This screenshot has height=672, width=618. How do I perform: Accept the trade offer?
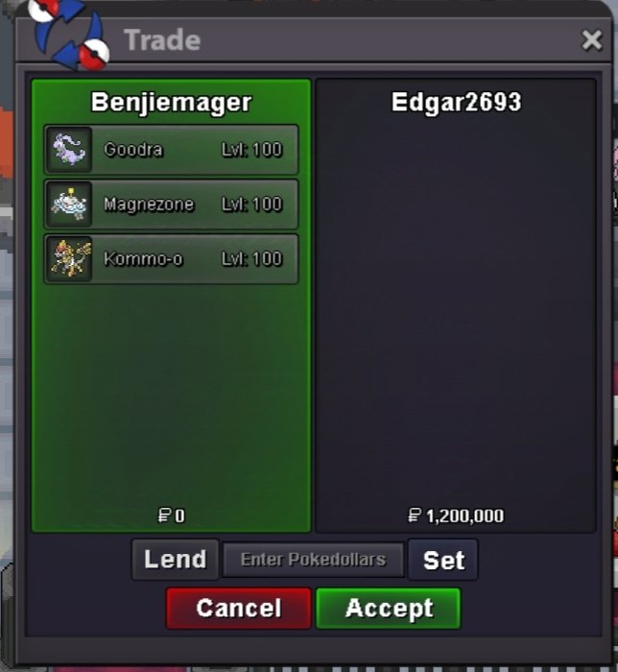pos(389,608)
